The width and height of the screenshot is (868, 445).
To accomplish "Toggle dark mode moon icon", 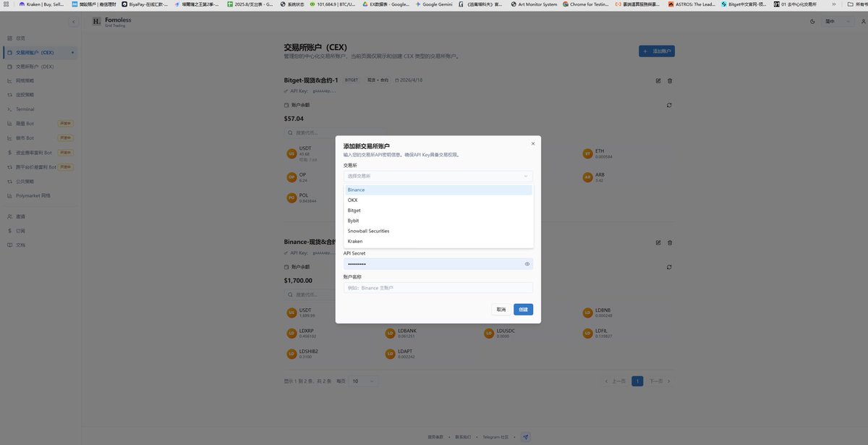I will pos(812,22).
